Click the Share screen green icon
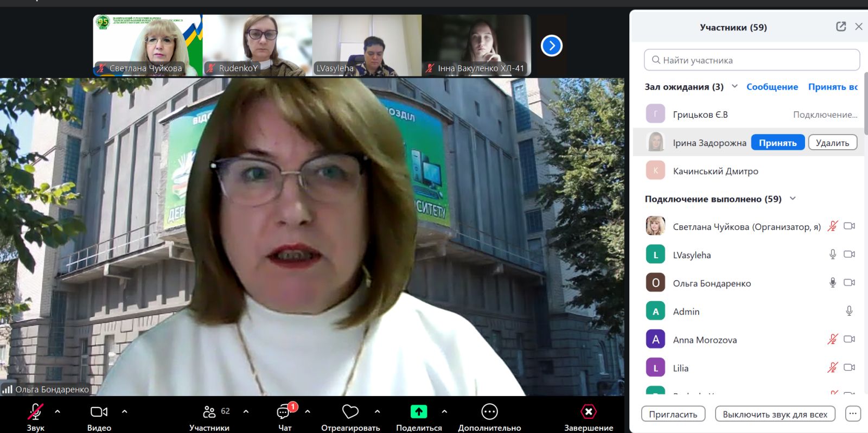 pyautogui.click(x=418, y=412)
